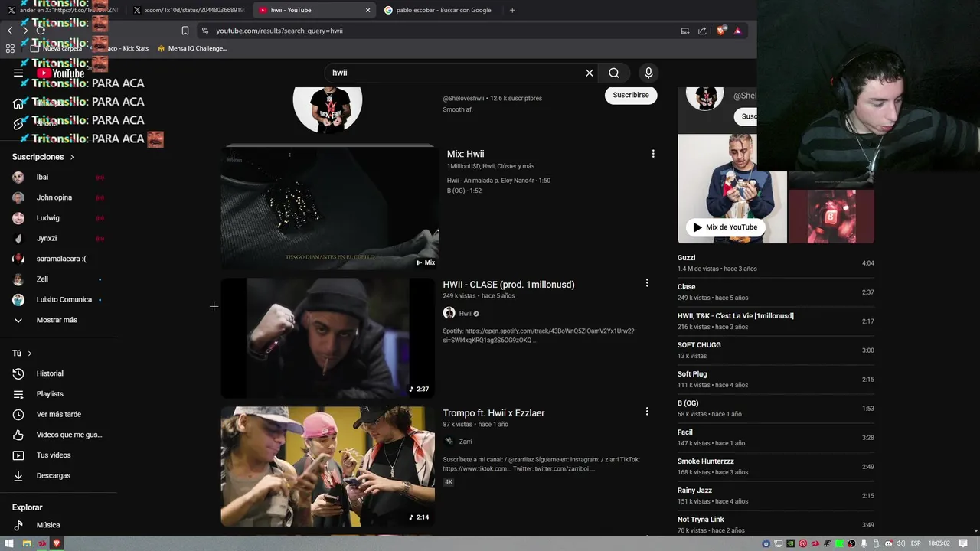Open HWII - CLASE video thumbnail
980x551 pixels.
328,338
